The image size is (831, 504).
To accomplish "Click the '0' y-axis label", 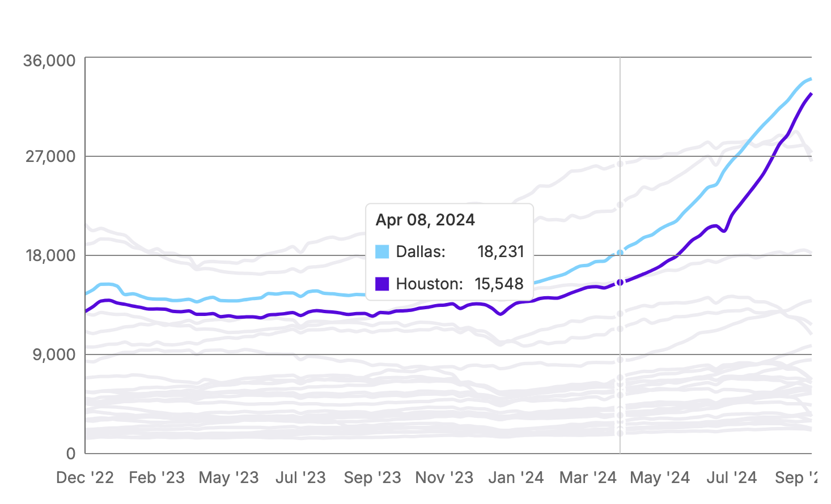I will point(71,453).
